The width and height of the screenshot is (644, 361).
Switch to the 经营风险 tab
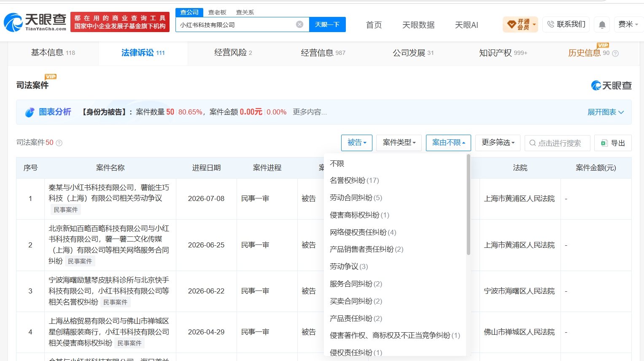(x=233, y=53)
